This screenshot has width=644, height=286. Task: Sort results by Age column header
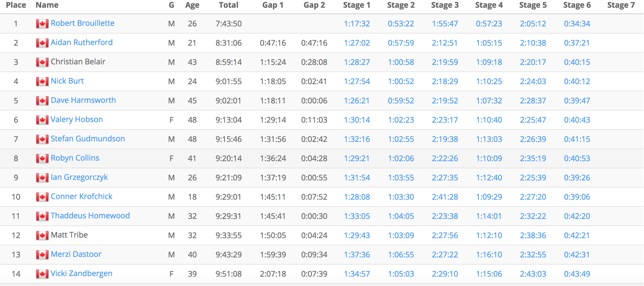192,5
